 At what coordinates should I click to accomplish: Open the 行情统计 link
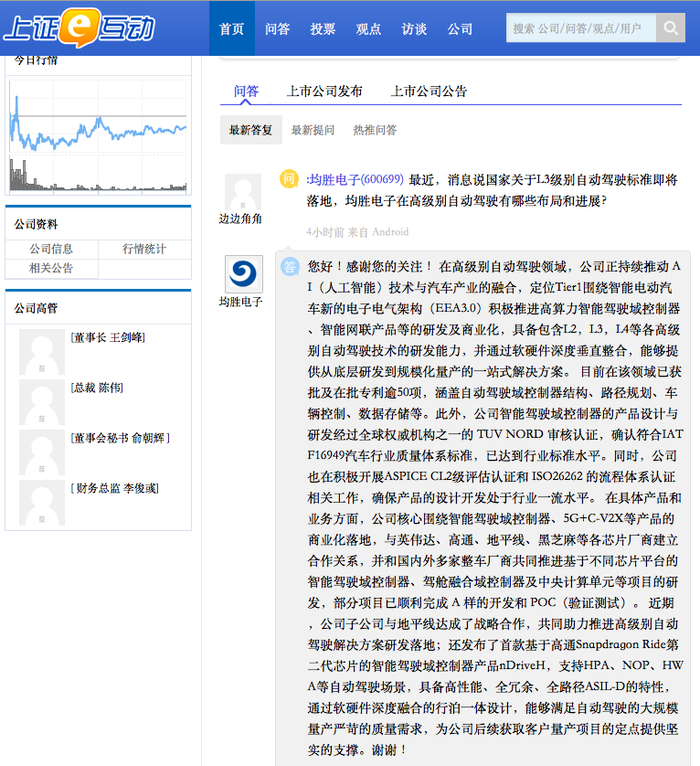tap(144, 249)
